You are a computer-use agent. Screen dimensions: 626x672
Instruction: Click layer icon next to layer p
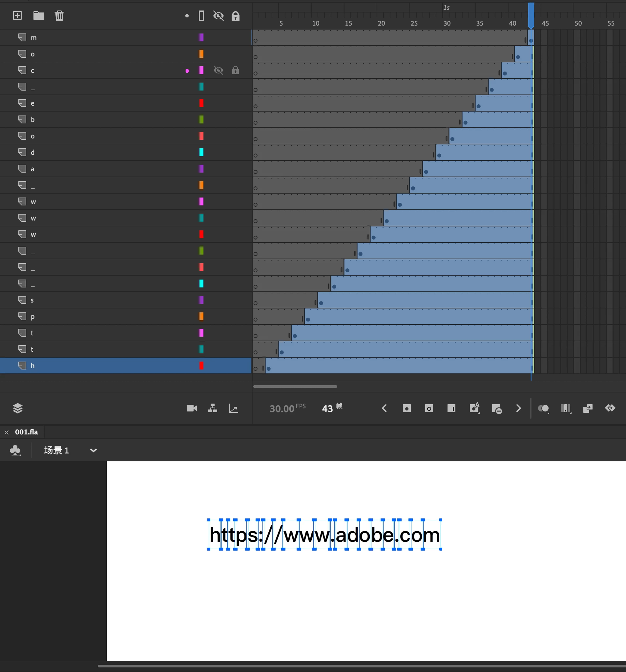click(x=22, y=316)
